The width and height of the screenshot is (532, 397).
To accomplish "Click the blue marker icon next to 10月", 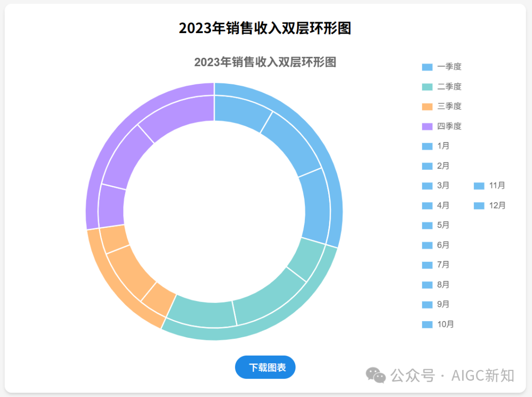I will pyautogui.click(x=426, y=325).
